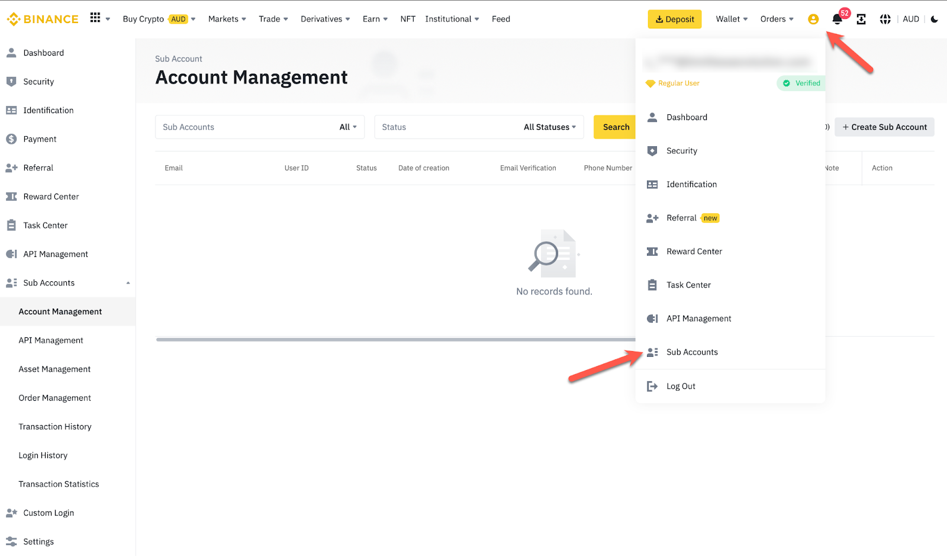The width and height of the screenshot is (947, 560).
Task: Click the AUD currency selector in header
Action: pyautogui.click(x=911, y=19)
